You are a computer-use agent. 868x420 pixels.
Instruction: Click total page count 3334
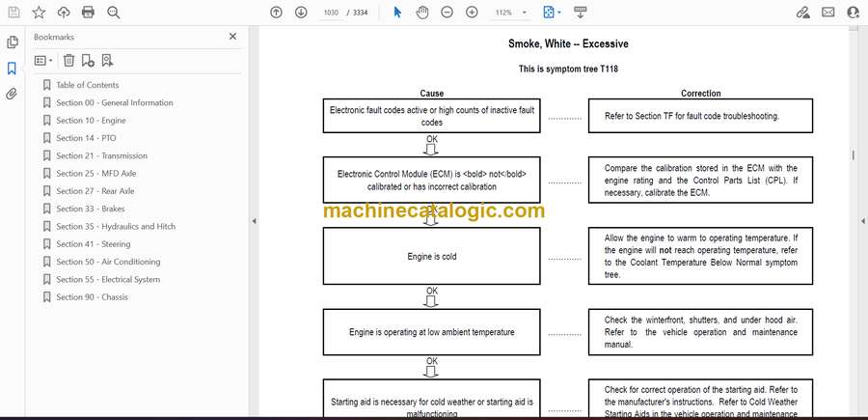click(361, 13)
